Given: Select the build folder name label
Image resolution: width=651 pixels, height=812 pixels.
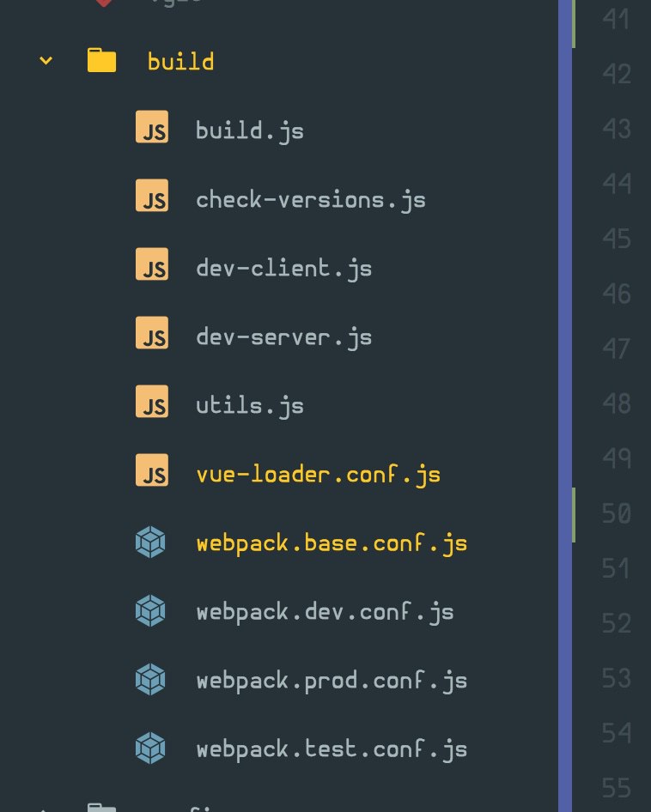Looking at the screenshot, I should [x=180, y=62].
